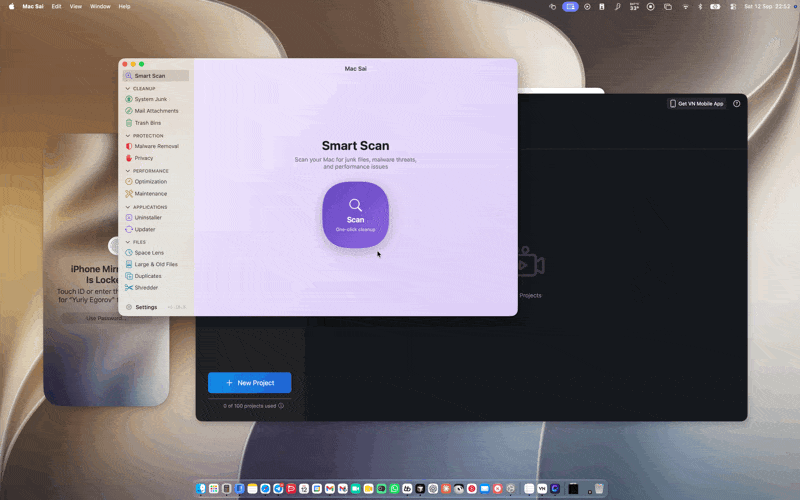The height and width of the screenshot is (500, 800).
Task: Open Maintenance tools item
Action: [151, 194]
